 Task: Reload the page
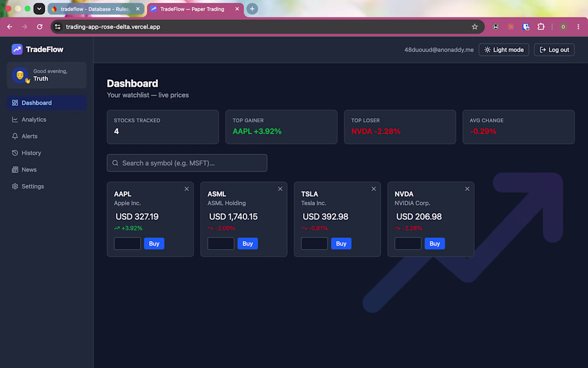click(40, 27)
